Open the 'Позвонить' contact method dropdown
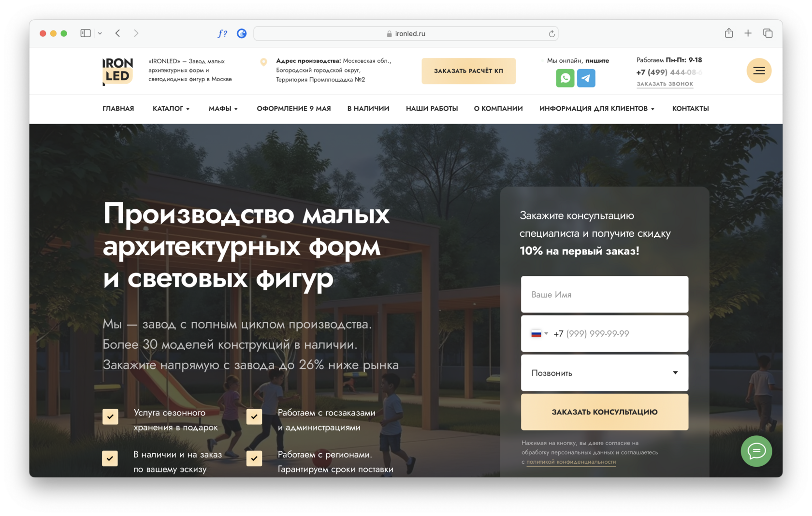 coord(605,373)
